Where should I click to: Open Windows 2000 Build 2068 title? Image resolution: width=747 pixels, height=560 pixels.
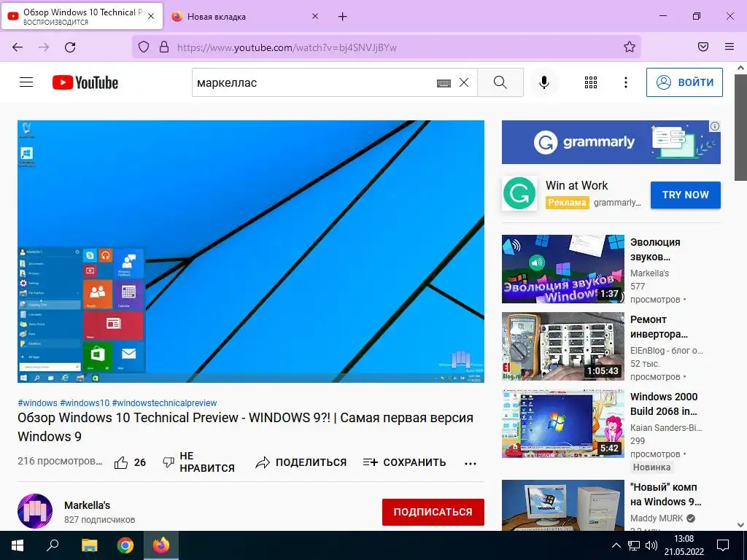point(664,404)
